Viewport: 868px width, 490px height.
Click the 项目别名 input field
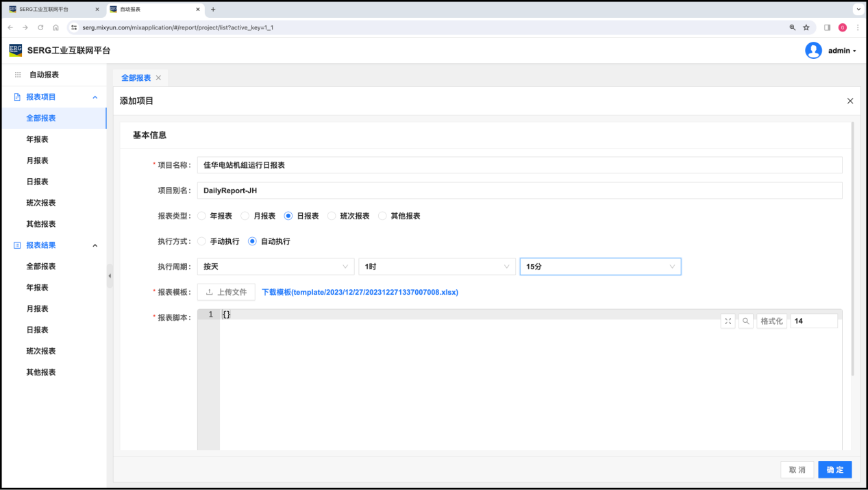519,191
